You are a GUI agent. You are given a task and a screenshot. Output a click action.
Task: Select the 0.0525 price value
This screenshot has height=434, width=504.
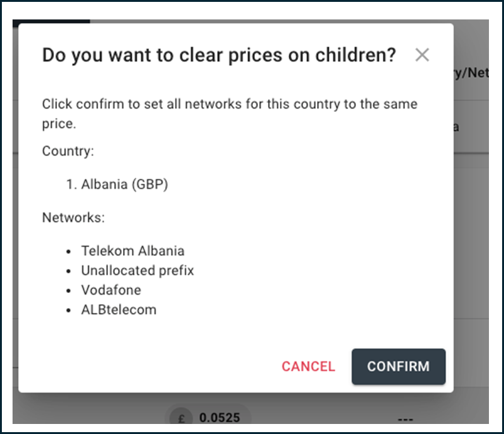coord(220,418)
